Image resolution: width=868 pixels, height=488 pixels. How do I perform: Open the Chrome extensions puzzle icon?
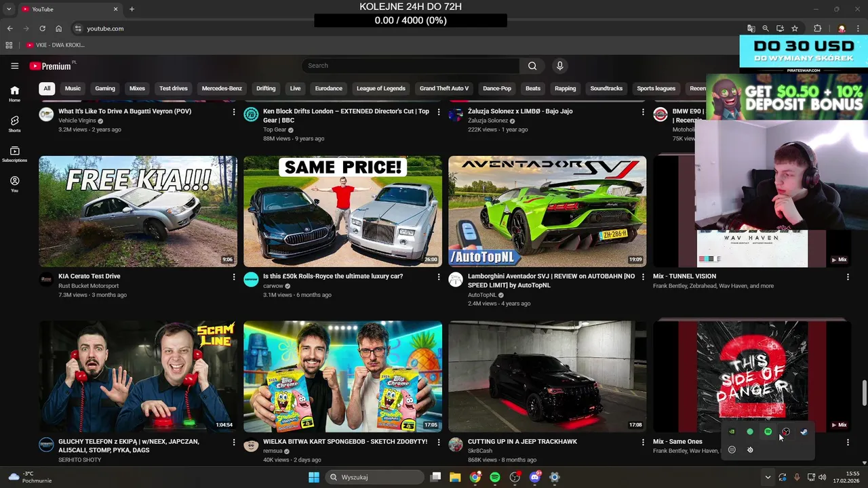[x=817, y=28]
